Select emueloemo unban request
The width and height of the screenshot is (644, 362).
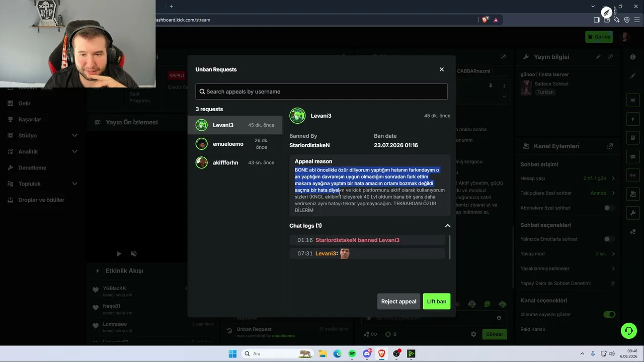(235, 144)
